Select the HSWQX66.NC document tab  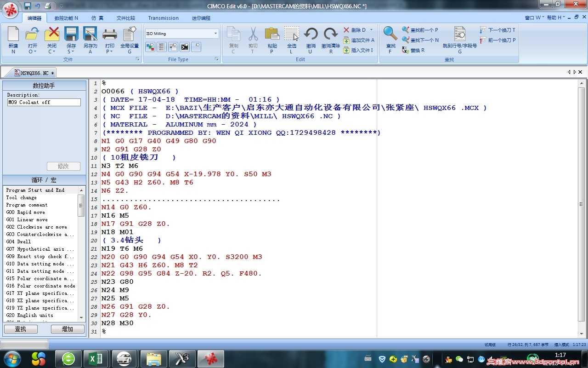34,73
